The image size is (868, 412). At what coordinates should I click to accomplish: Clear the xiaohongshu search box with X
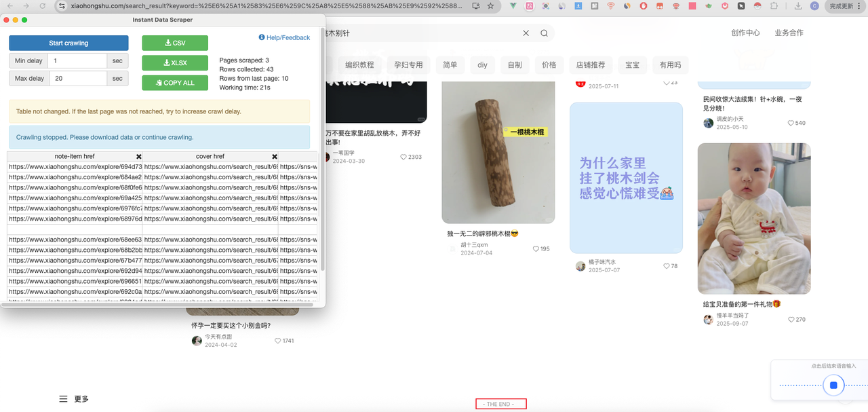click(526, 33)
